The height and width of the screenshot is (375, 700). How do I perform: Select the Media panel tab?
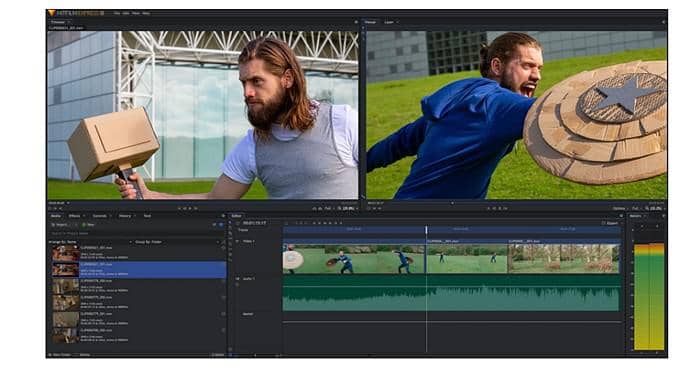[56, 216]
